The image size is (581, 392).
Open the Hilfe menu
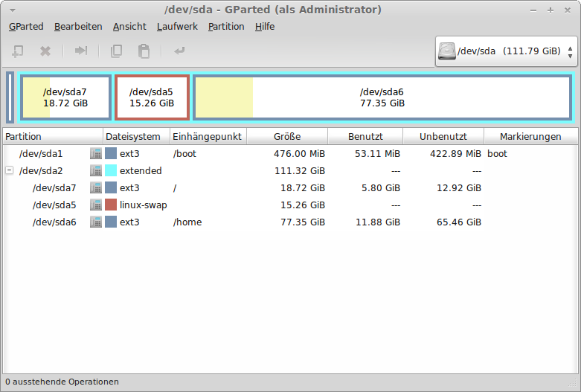[265, 27]
